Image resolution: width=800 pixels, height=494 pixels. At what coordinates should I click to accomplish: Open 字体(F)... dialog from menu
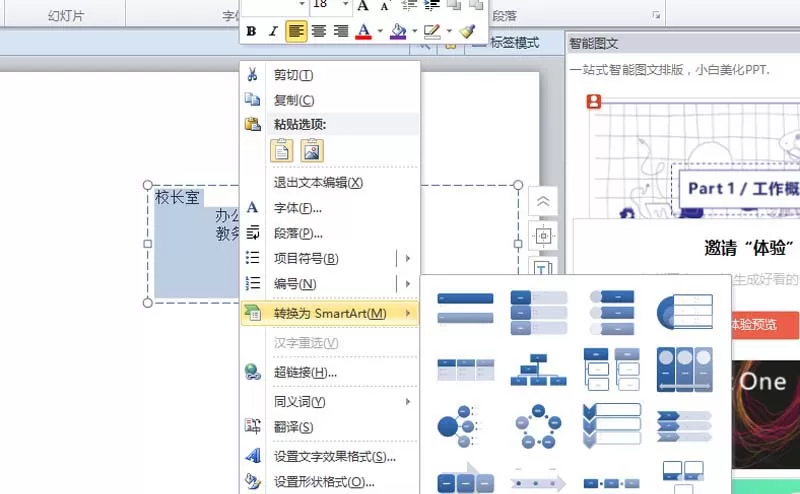[330, 208]
